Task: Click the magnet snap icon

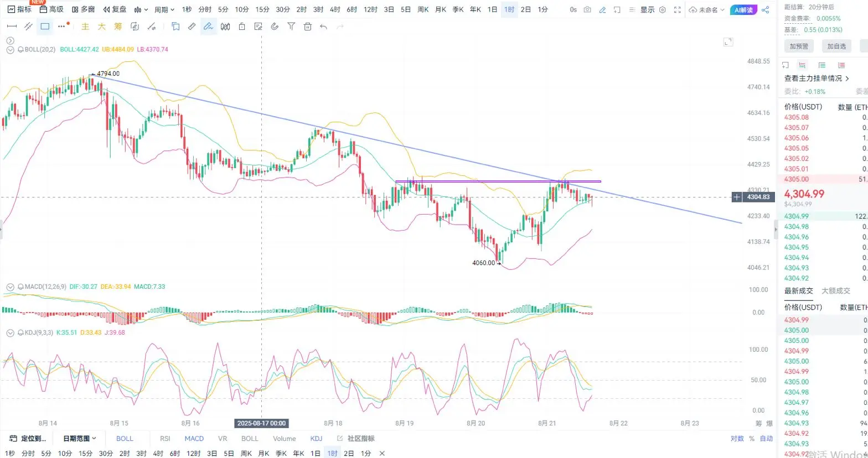Action: (275, 26)
